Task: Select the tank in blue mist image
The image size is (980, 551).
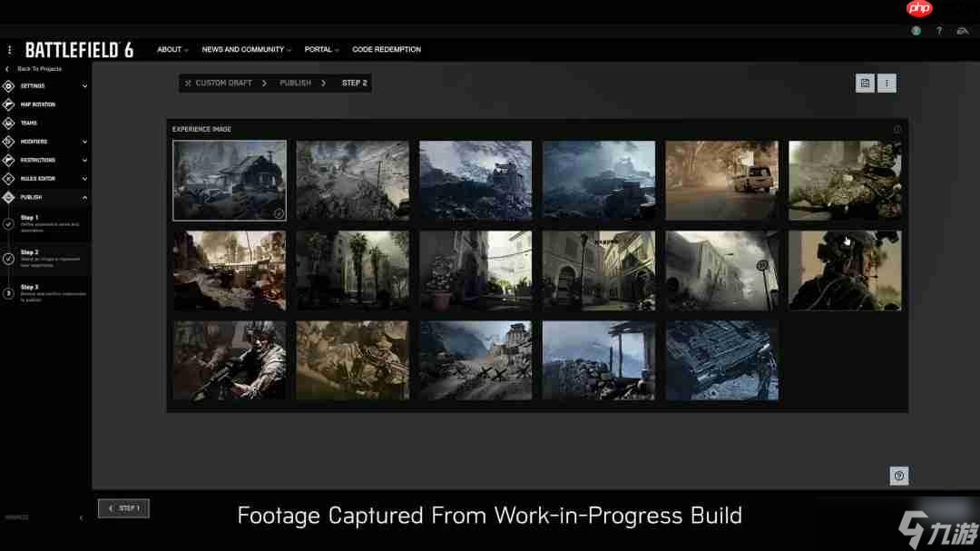Action: tap(599, 180)
